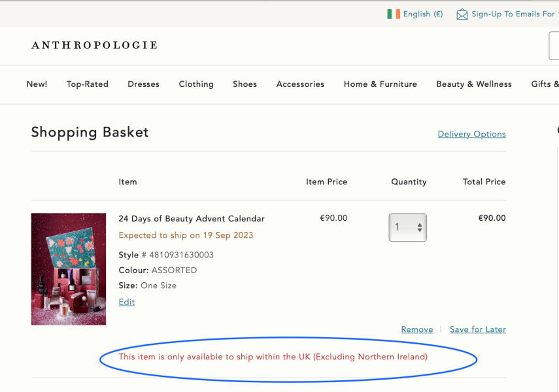
Task: Click the 24 Days advent calendar thumbnail
Action: [x=68, y=269]
